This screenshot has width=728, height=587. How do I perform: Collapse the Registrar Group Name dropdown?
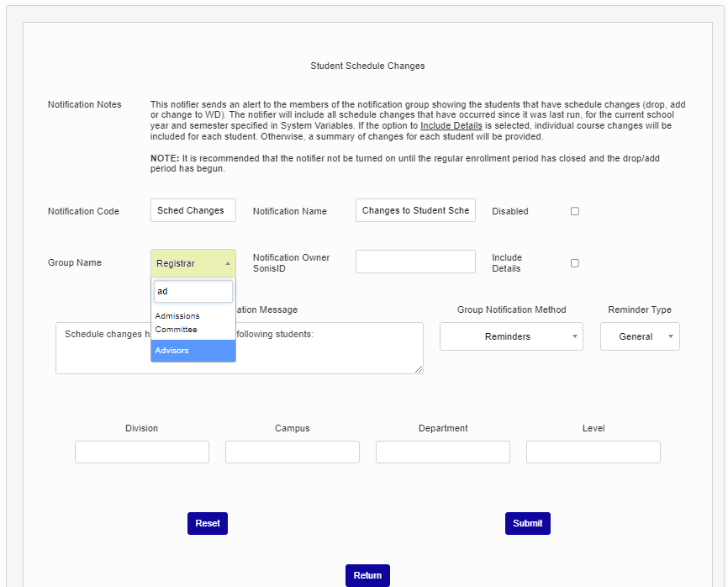[x=193, y=263]
